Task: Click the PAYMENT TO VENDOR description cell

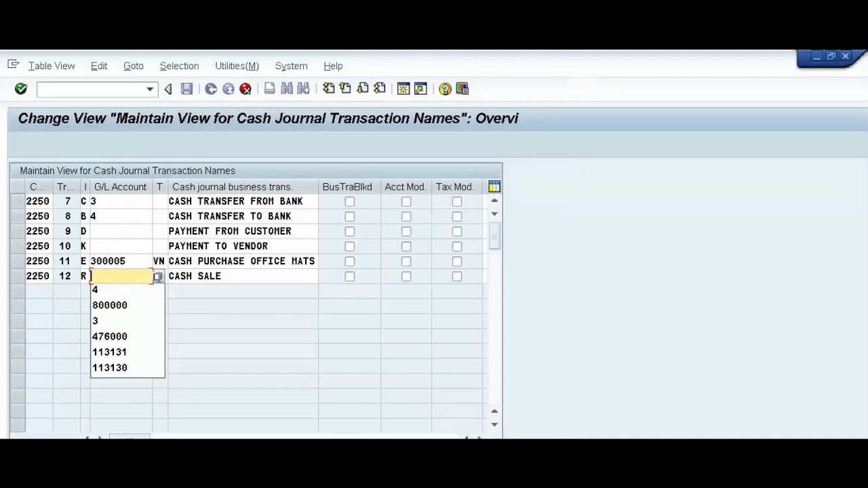Action: coord(242,247)
